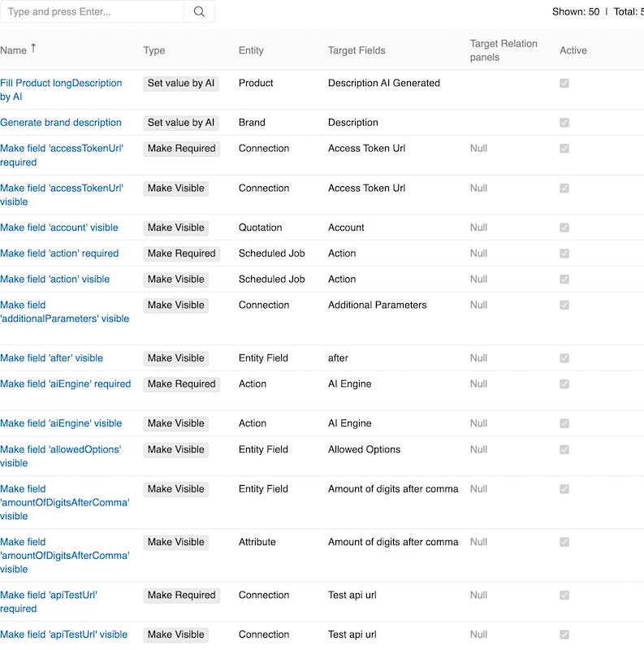Click the Name sort arrow icon
Viewport: 644px width, 650px height.
[33, 49]
